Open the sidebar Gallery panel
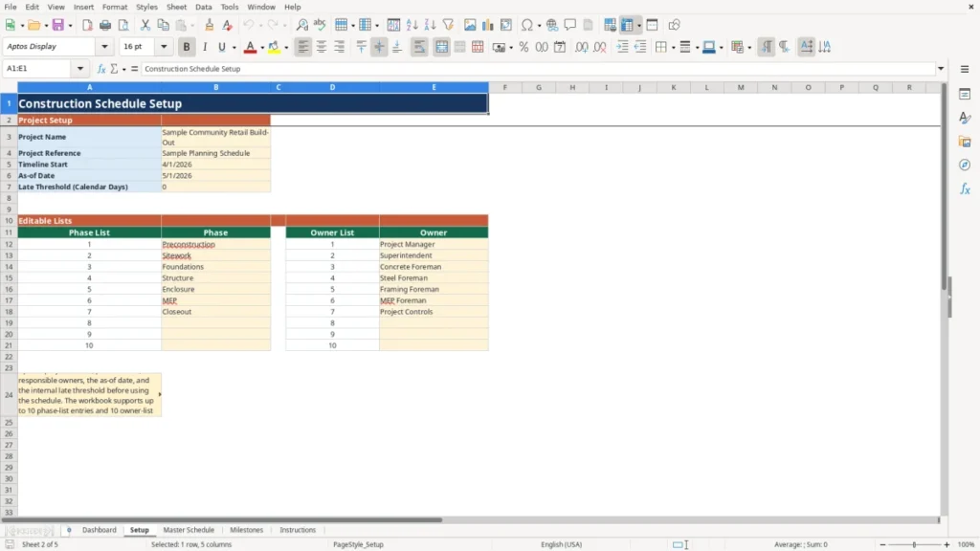 (x=965, y=142)
